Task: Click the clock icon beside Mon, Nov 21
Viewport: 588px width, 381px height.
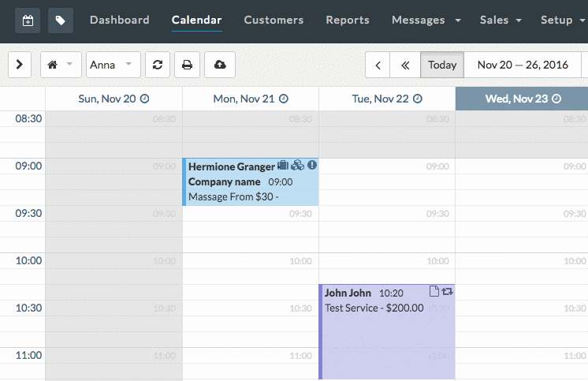Action: (284, 99)
